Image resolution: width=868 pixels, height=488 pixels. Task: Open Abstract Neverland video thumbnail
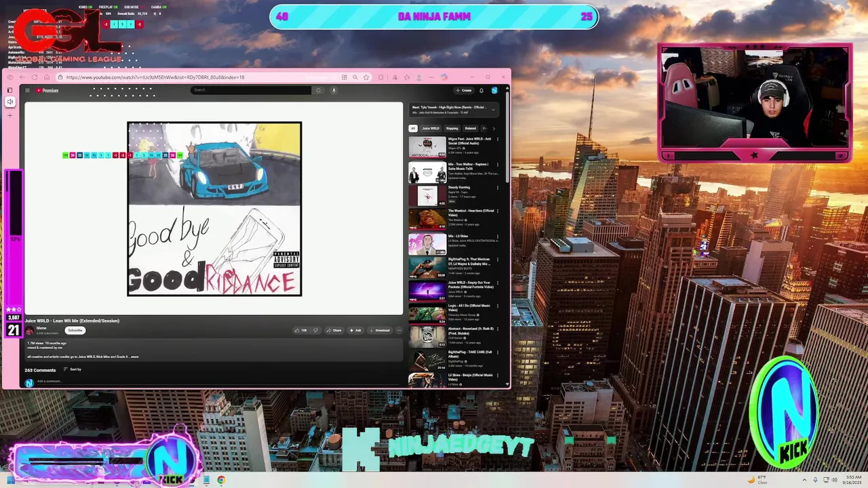427,337
